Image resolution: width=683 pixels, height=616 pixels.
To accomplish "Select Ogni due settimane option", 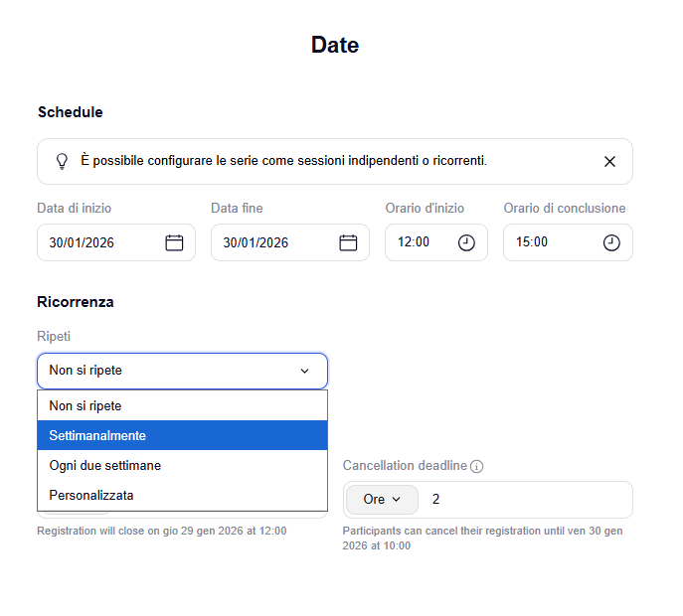I will (x=182, y=465).
